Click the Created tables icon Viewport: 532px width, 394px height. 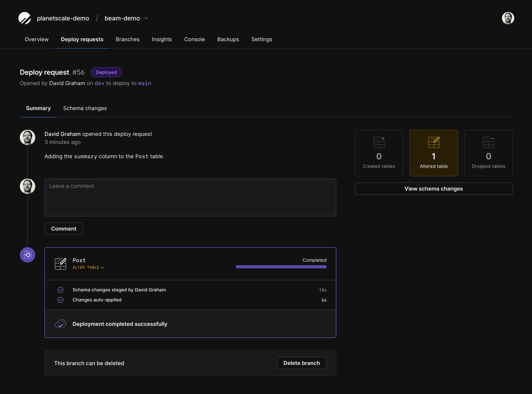tap(379, 142)
